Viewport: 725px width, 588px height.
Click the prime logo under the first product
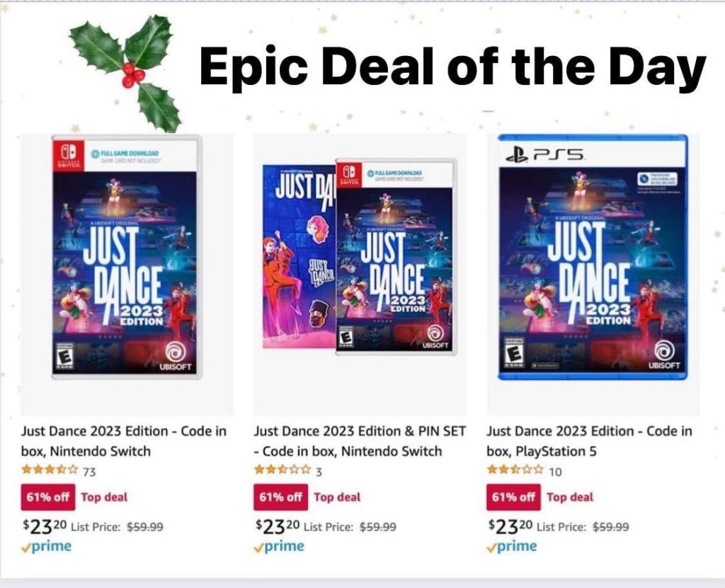pyautogui.click(x=46, y=546)
